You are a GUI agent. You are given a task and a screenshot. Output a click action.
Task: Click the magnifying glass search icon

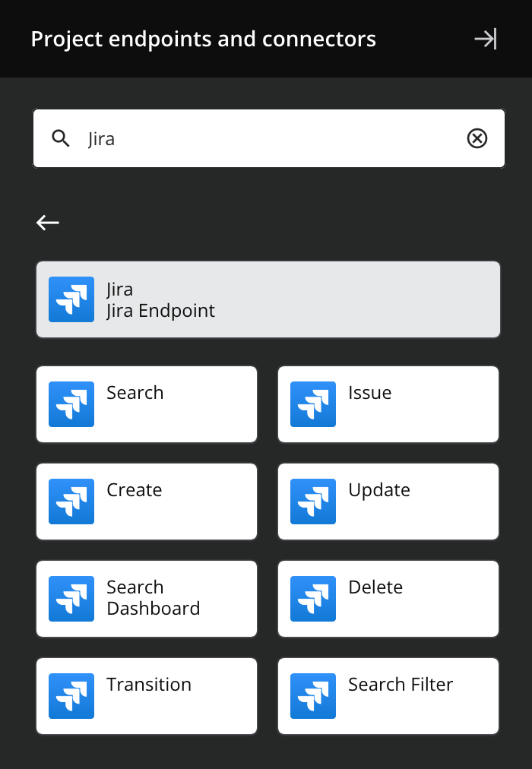[61, 138]
